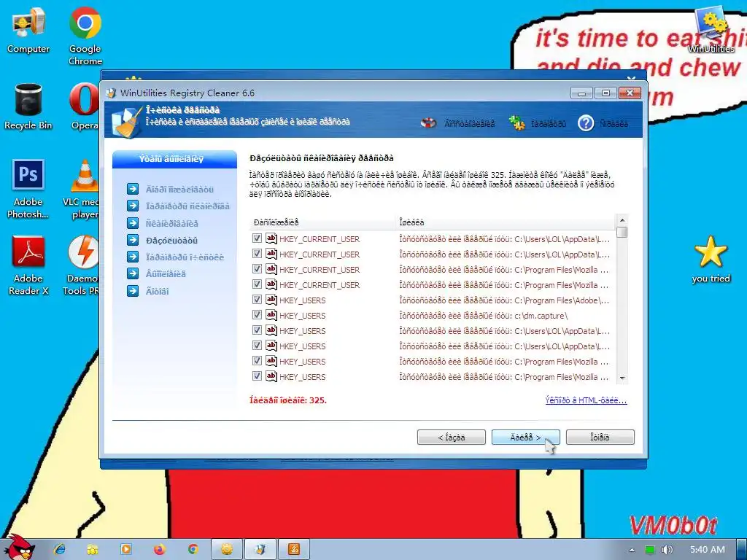Click the puzzle-piece settings icon in the header

(x=516, y=123)
